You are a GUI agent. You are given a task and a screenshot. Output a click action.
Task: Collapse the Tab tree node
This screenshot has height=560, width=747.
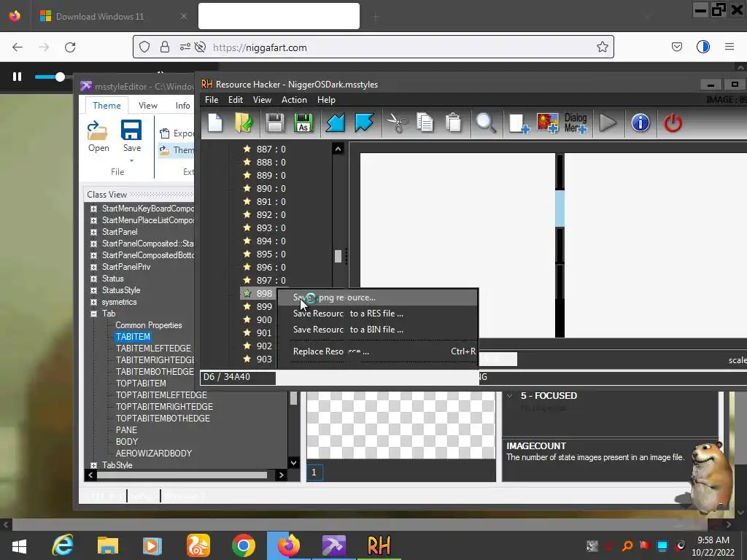(93, 314)
